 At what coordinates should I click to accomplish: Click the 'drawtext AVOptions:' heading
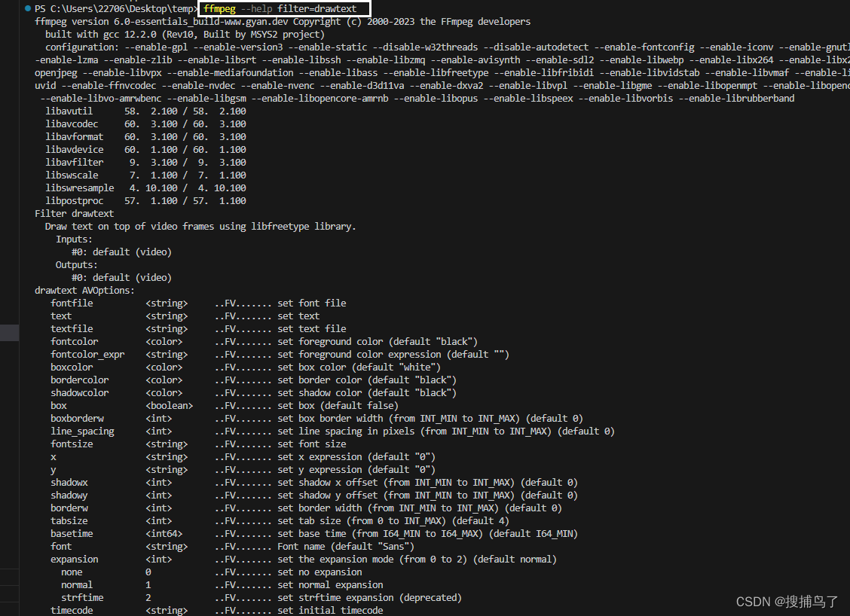coord(84,291)
